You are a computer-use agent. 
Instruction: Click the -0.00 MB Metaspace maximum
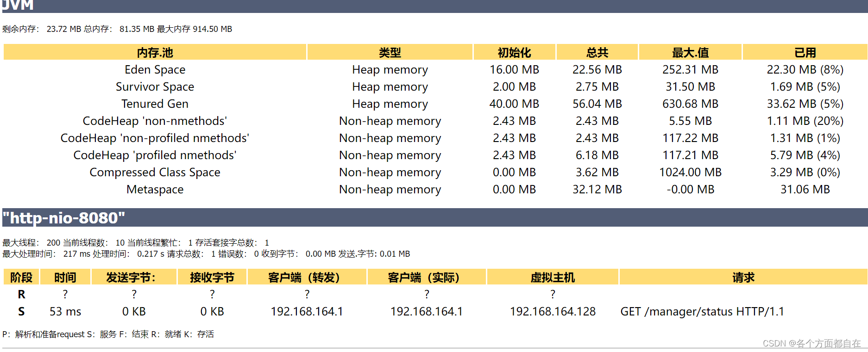[690, 189]
